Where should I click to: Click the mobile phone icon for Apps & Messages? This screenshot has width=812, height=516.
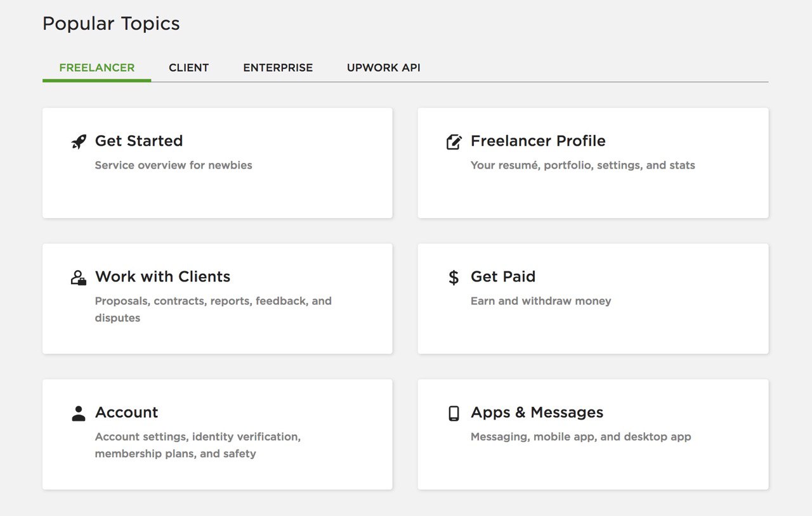point(454,413)
